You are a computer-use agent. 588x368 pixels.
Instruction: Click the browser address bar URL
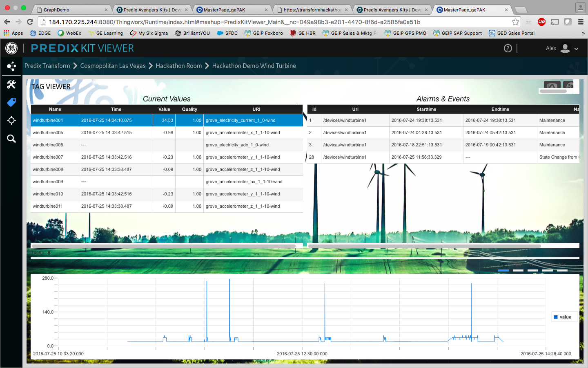coord(234,22)
